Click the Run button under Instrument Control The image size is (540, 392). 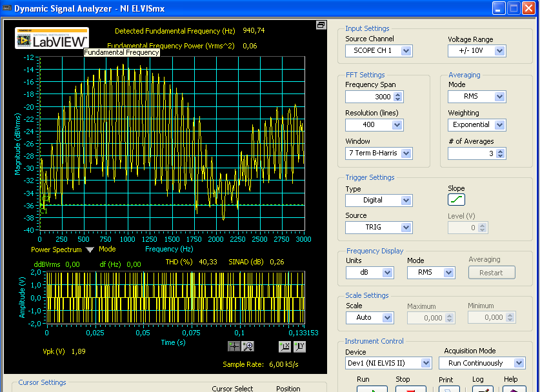tap(372, 389)
